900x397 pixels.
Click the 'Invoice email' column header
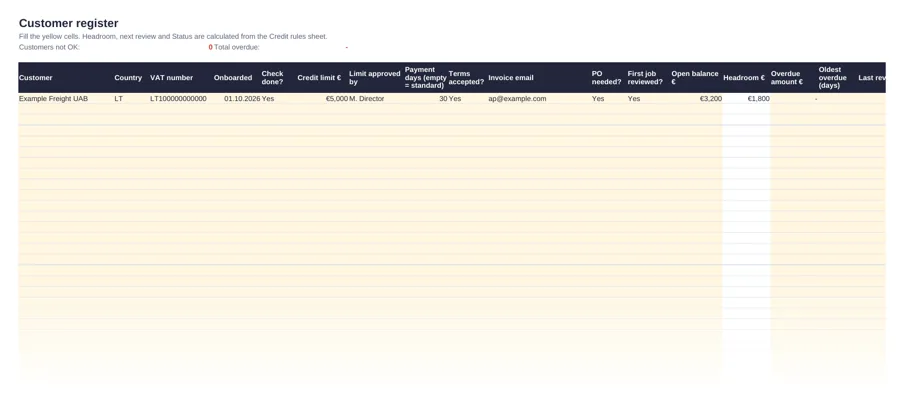pyautogui.click(x=511, y=78)
